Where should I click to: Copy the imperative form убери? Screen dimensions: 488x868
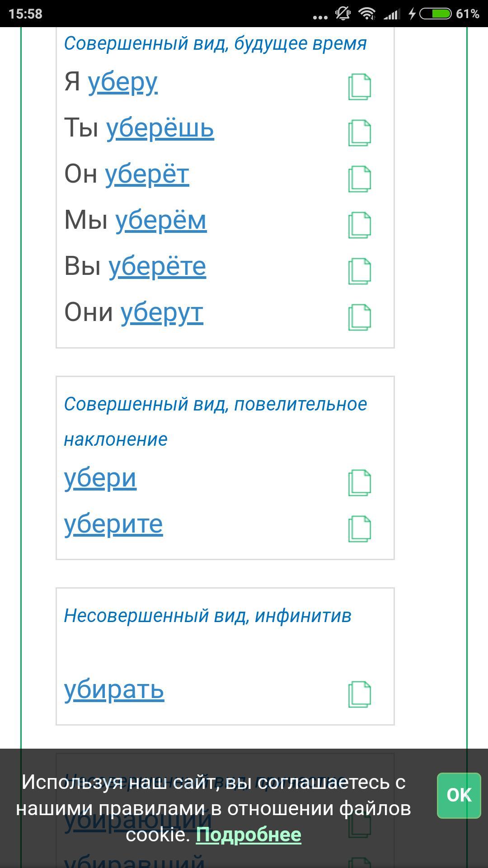coord(360,483)
